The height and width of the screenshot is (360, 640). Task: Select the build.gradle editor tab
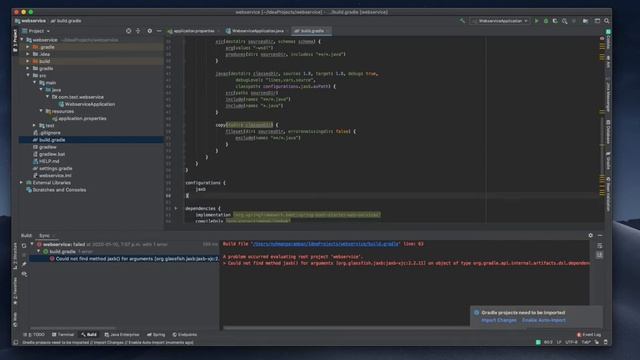[311, 31]
